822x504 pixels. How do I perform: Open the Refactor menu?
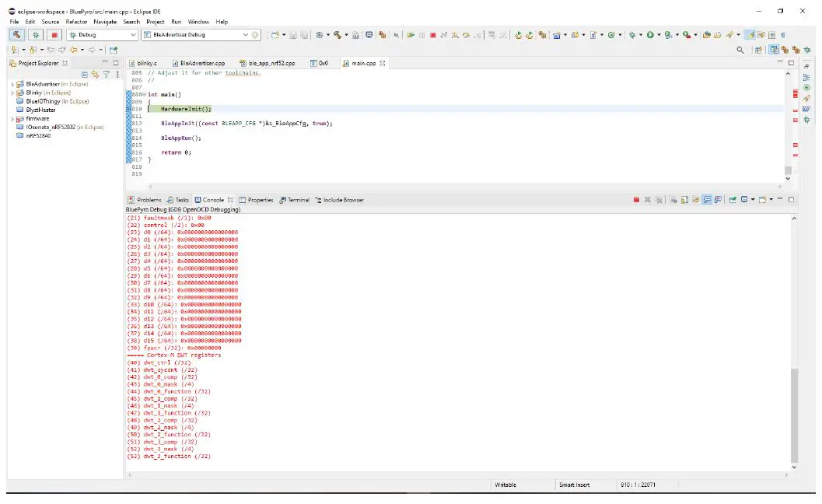pos(76,22)
